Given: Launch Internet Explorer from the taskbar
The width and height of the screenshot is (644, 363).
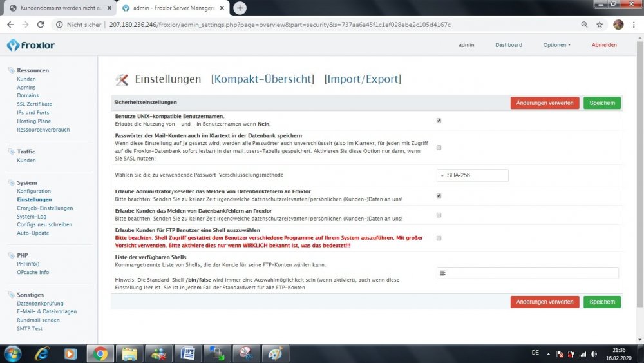Looking at the screenshot, I should pos(42,353).
